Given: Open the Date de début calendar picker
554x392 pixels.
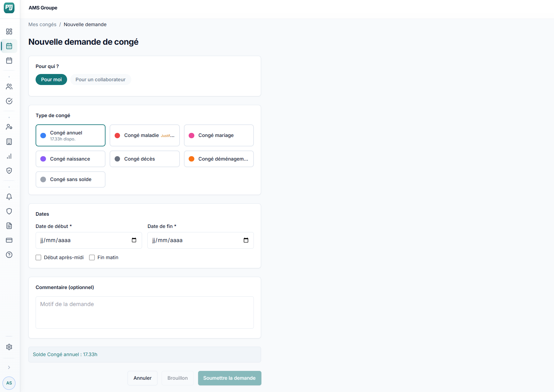Looking at the screenshot, I should 134,240.
